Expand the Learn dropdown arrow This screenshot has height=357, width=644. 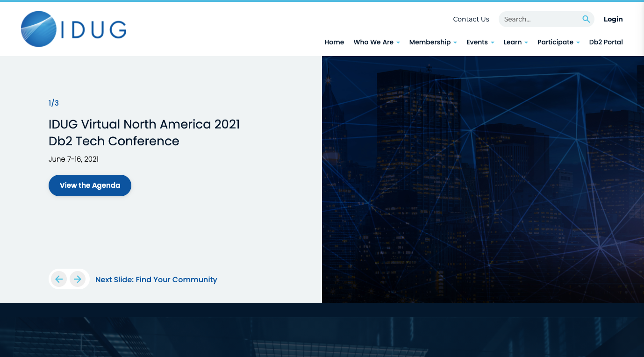click(526, 43)
